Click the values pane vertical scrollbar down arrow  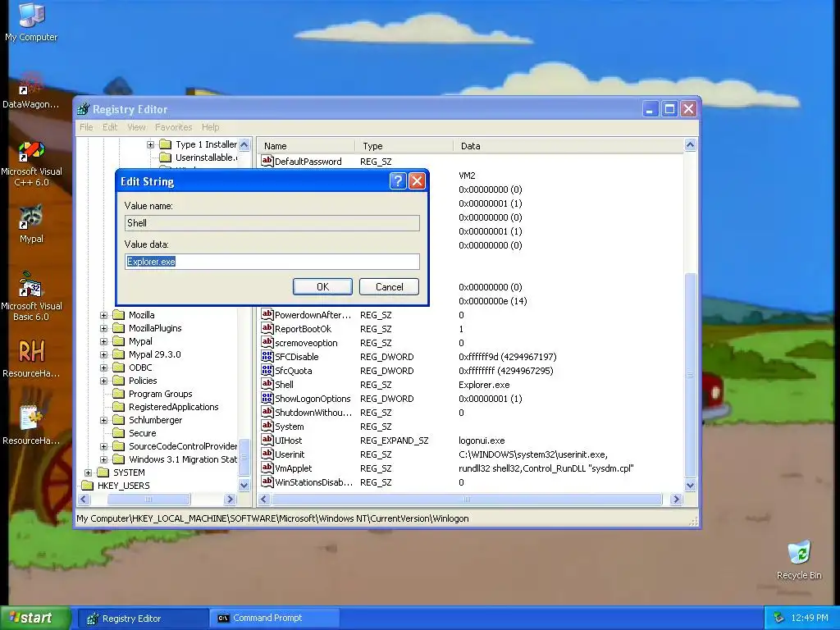point(690,486)
